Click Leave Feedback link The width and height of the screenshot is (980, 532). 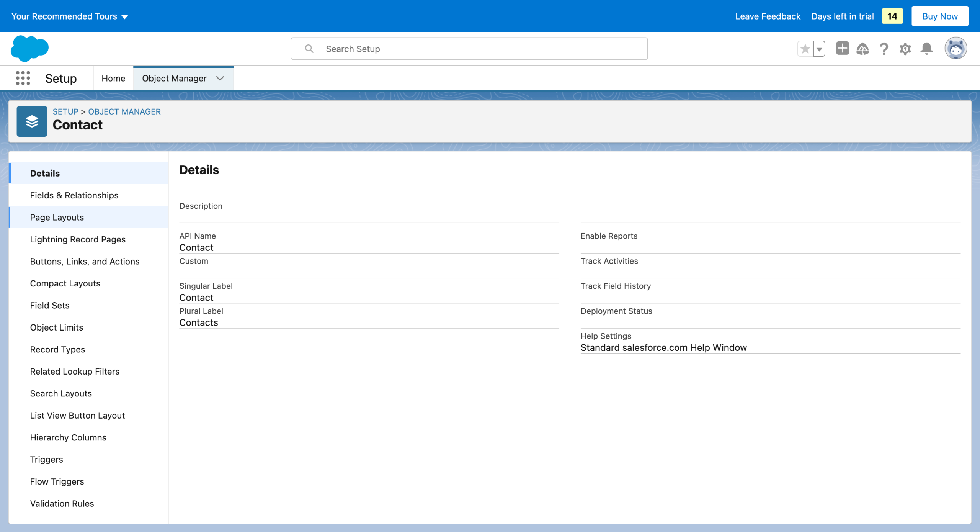pos(768,16)
